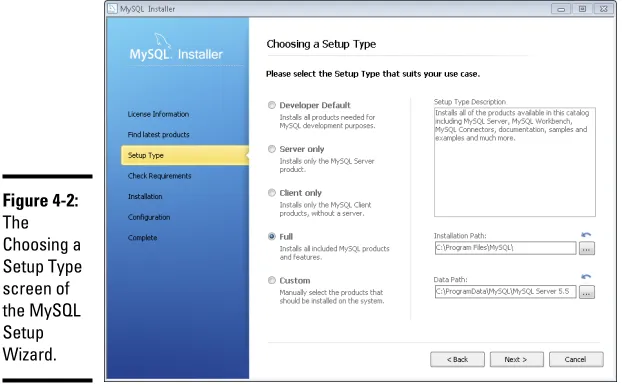Click the MySQL Installer title bar icon

(113, 8)
